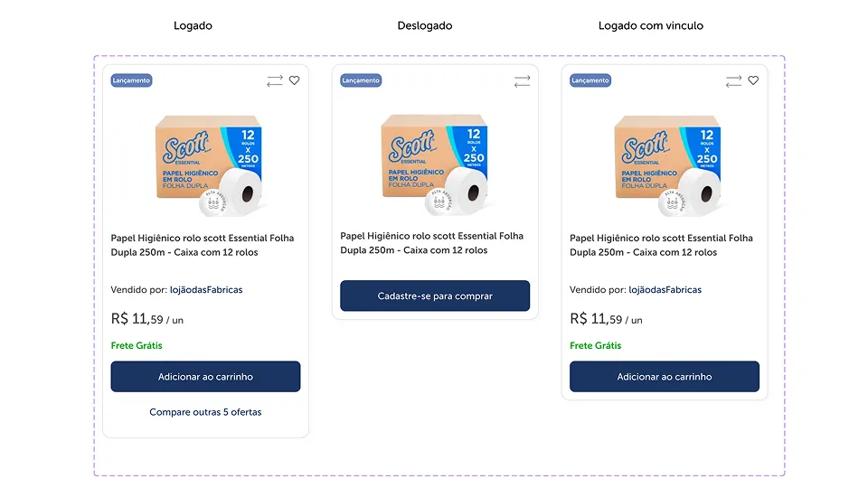
Task: Click Lançamento badge on Deslogado card
Action: tap(361, 80)
